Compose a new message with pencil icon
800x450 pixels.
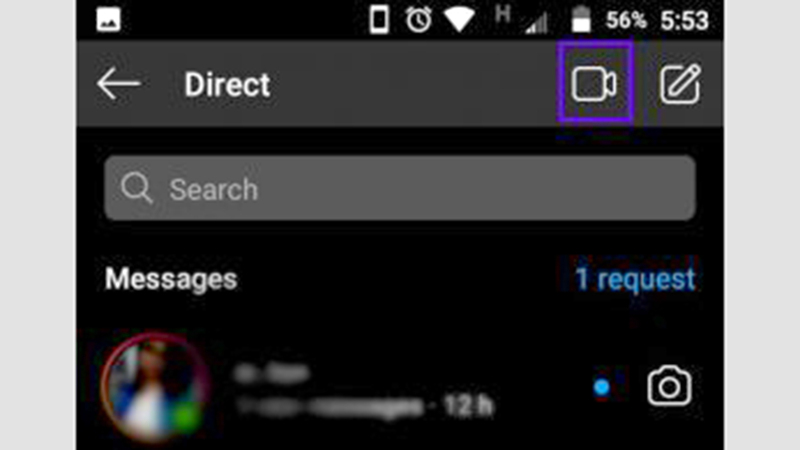tap(680, 84)
